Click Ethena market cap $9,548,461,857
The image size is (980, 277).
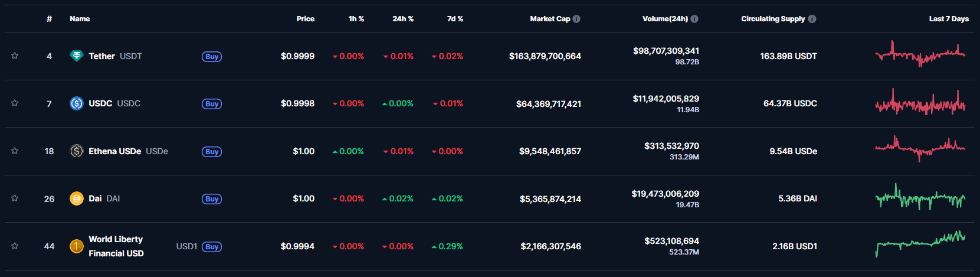click(550, 151)
